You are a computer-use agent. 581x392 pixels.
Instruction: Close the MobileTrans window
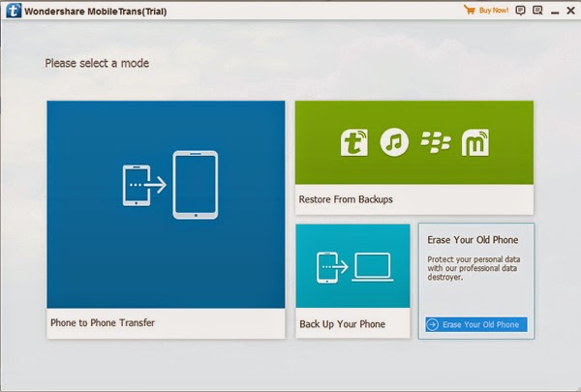(x=571, y=11)
